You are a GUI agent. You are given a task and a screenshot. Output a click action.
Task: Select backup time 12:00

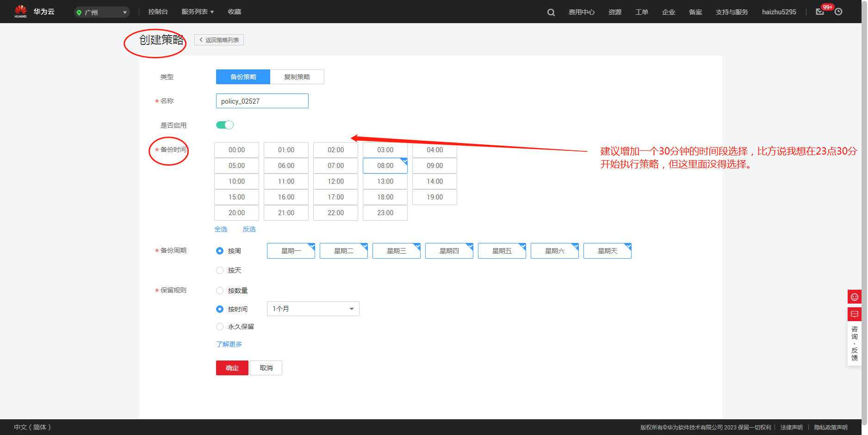click(335, 181)
